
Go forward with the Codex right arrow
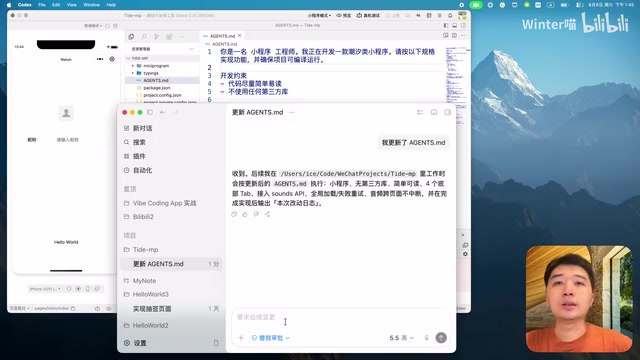[x=176, y=112]
